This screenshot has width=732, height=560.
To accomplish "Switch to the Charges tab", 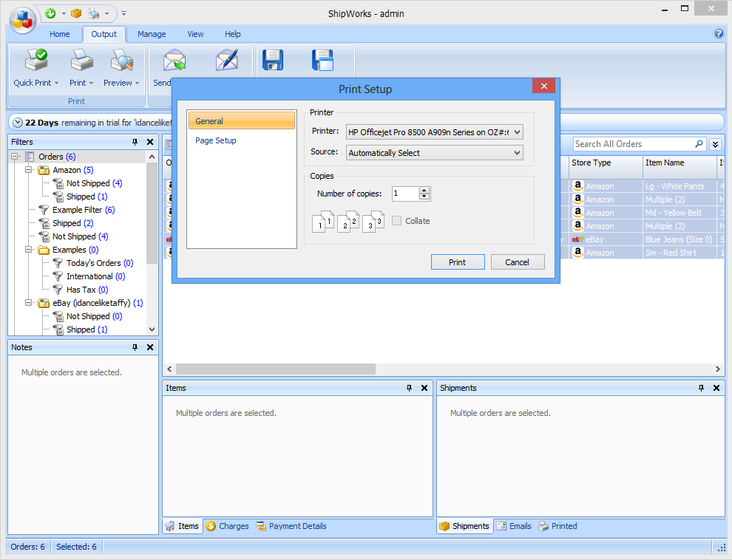I will tap(227, 526).
